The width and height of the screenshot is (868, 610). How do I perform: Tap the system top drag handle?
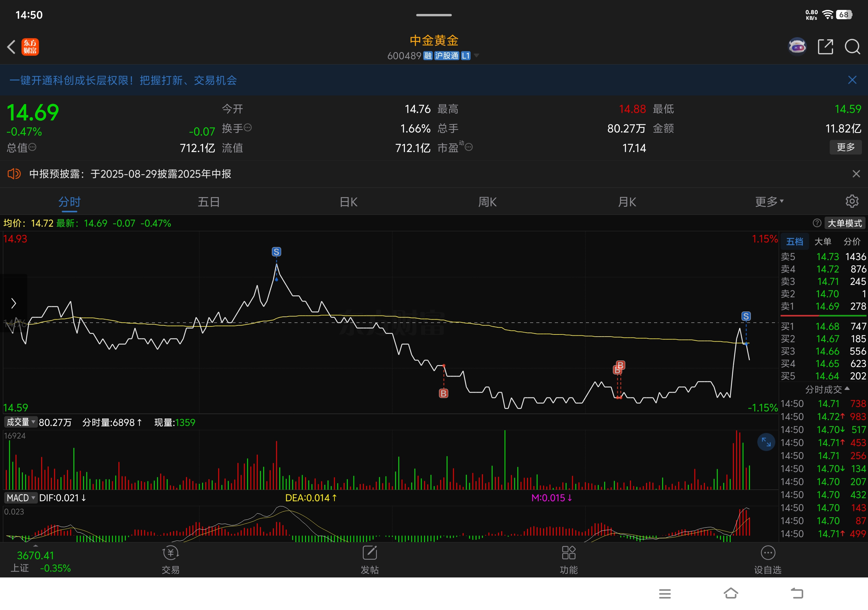pos(434,15)
